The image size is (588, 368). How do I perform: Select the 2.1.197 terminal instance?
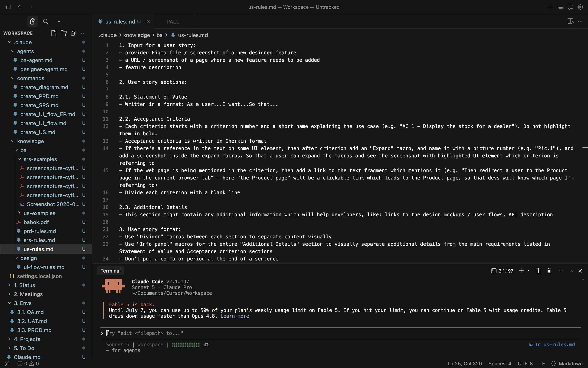[x=502, y=271]
